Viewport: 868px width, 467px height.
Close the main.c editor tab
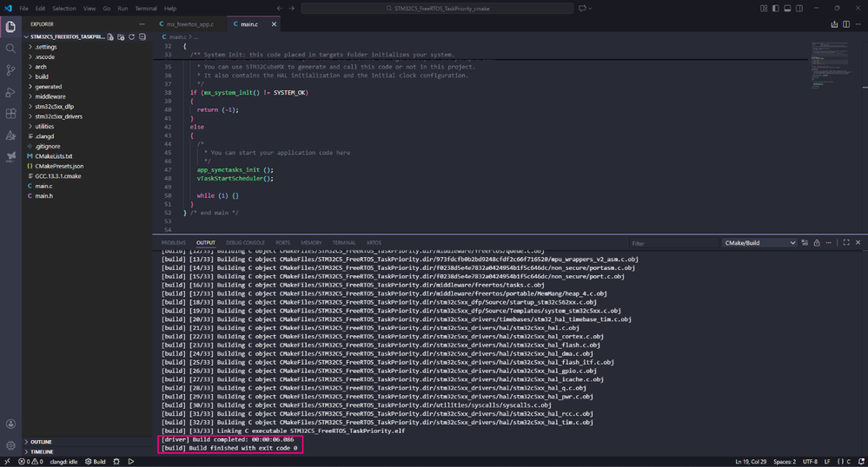tap(274, 24)
